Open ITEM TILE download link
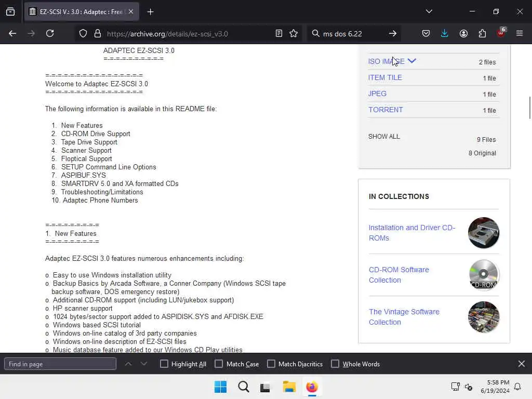 385,77
